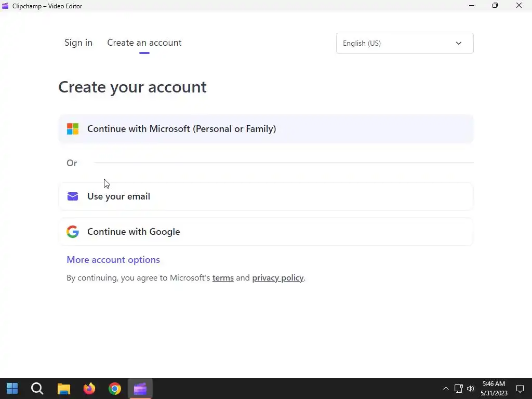This screenshot has height=399, width=532.
Task: Open the Windows Start menu
Action: 12,389
